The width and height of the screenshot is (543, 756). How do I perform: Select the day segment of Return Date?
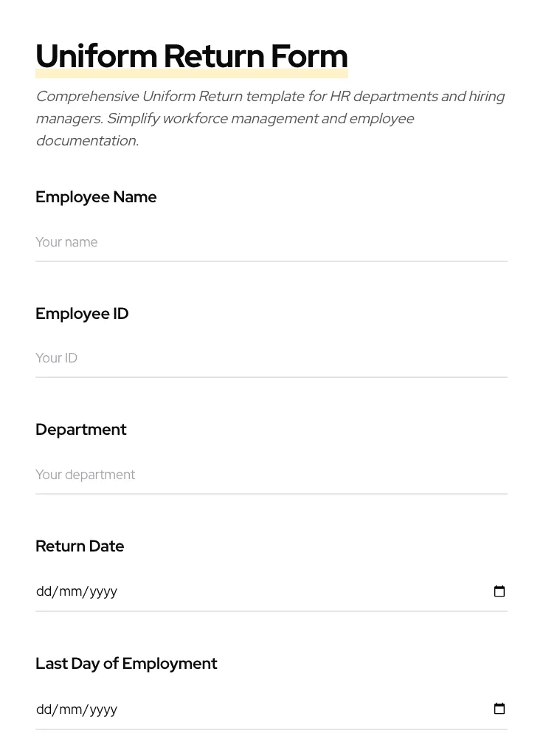(x=44, y=591)
